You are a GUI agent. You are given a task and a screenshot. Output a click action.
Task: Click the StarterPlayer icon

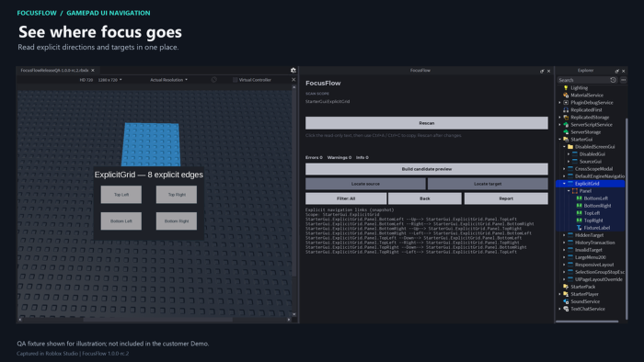566,294
